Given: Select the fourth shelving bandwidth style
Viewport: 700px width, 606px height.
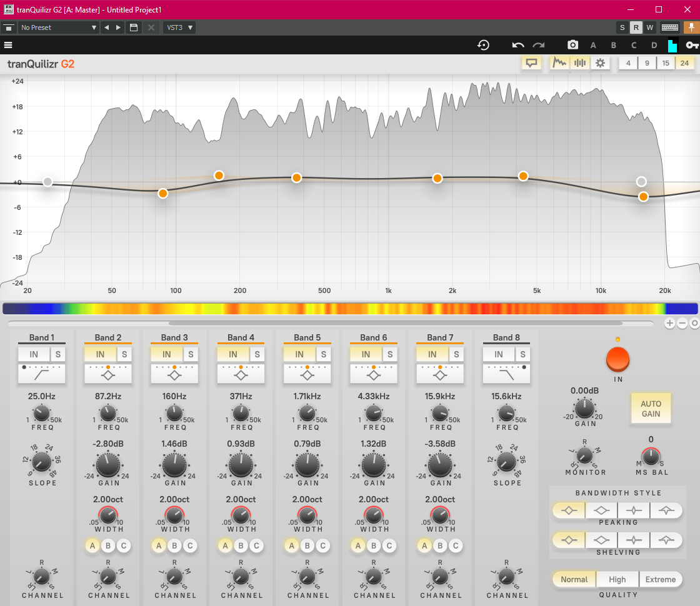Looking at the screenshot, I should [666, 540].
